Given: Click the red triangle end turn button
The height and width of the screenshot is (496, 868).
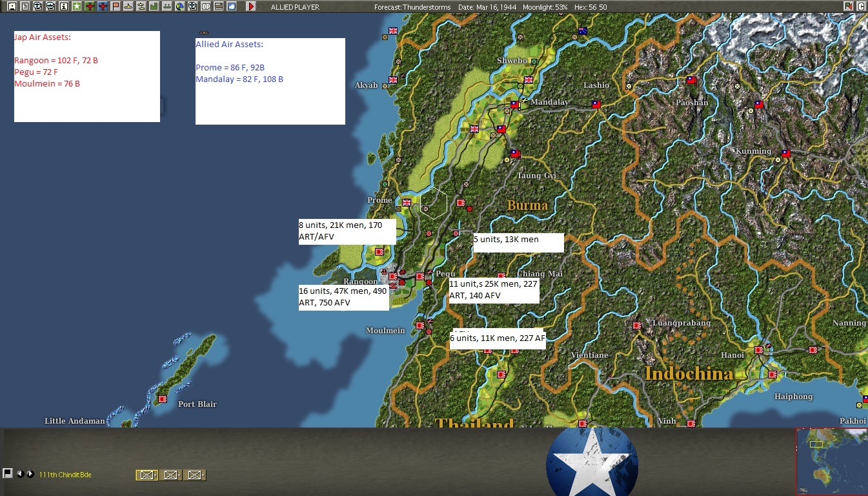Looking at the screenshot, I should (x=251, y=6).
